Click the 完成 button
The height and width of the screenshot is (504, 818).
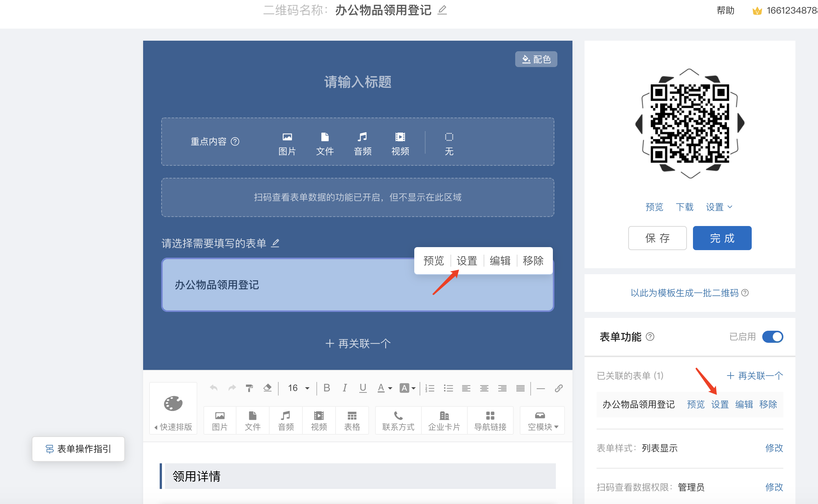point(722,238)
